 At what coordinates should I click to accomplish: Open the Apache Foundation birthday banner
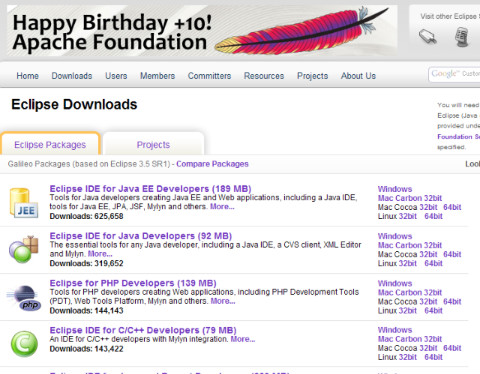tap(202, 31)
